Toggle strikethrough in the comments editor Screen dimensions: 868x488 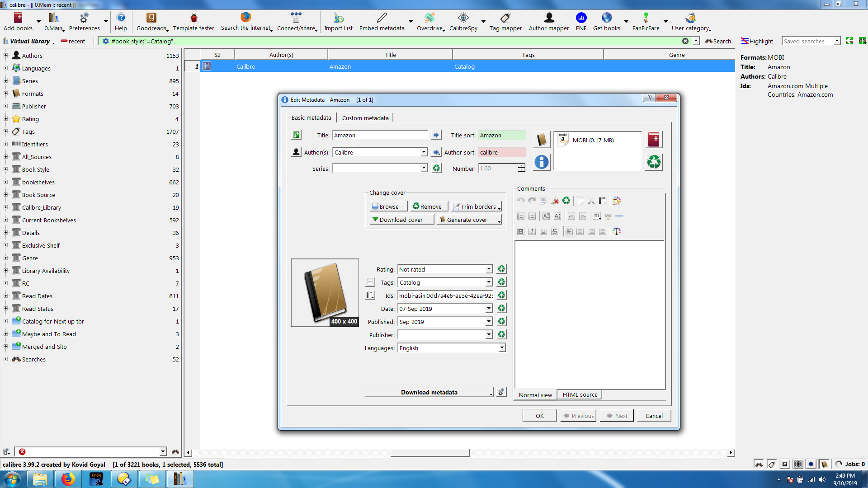555,231
